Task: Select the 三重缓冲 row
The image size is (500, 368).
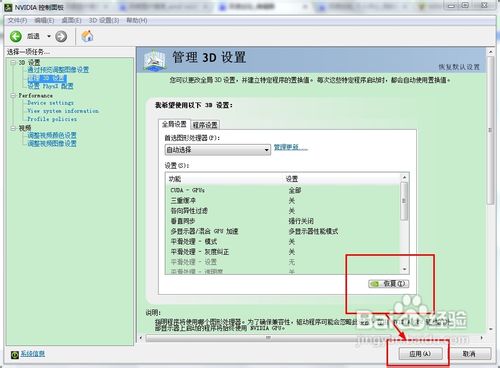Action: click(283, 200)
